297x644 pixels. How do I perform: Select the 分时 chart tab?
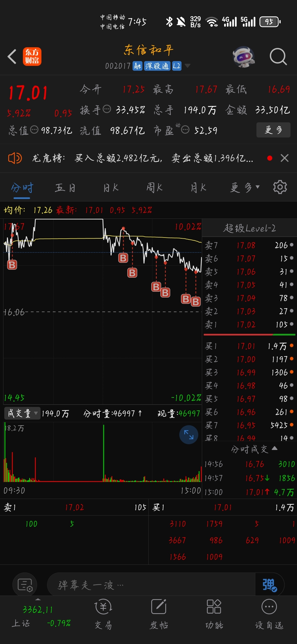click(x=22, y=188)
